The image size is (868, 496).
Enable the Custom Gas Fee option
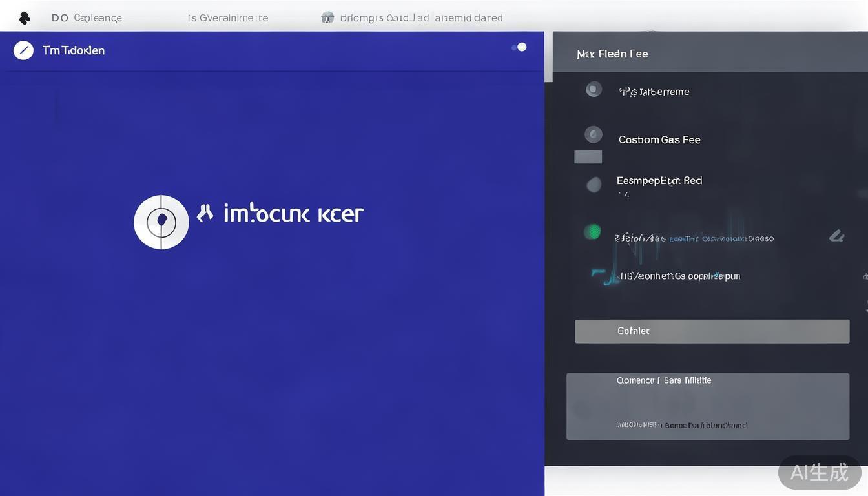tap(659, 139)
